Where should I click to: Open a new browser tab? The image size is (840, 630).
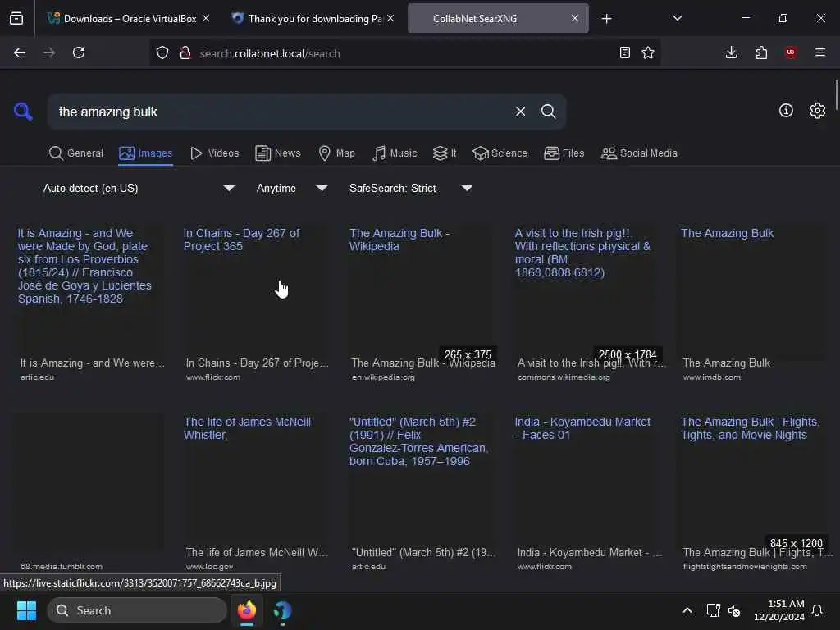[606, 20]
